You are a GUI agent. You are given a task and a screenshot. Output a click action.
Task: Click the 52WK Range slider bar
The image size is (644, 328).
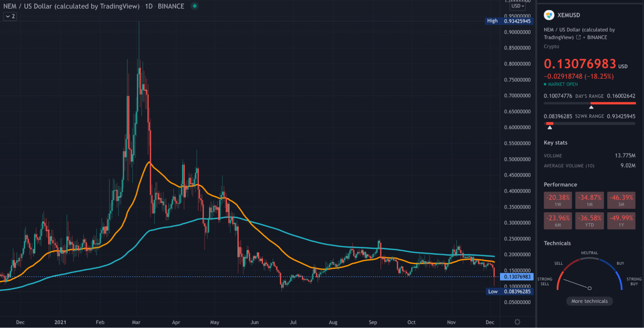590,123
